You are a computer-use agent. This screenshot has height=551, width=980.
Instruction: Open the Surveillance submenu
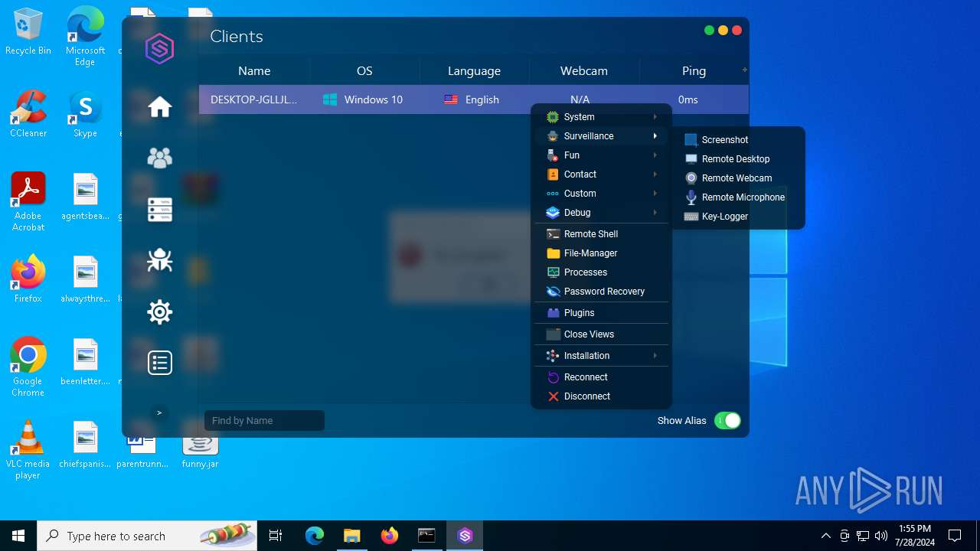pos(601,136)
